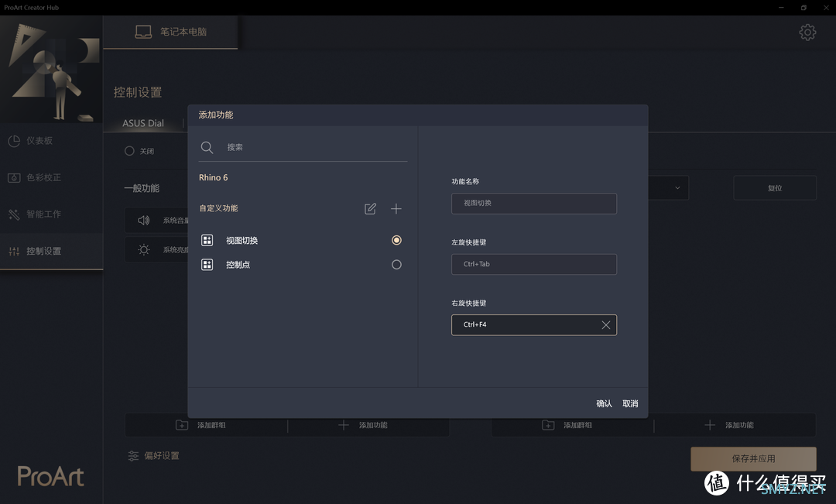The image size is (836, 504).
Task: Minimize the ProArt Creator Hub window
Action: [781, 8]
